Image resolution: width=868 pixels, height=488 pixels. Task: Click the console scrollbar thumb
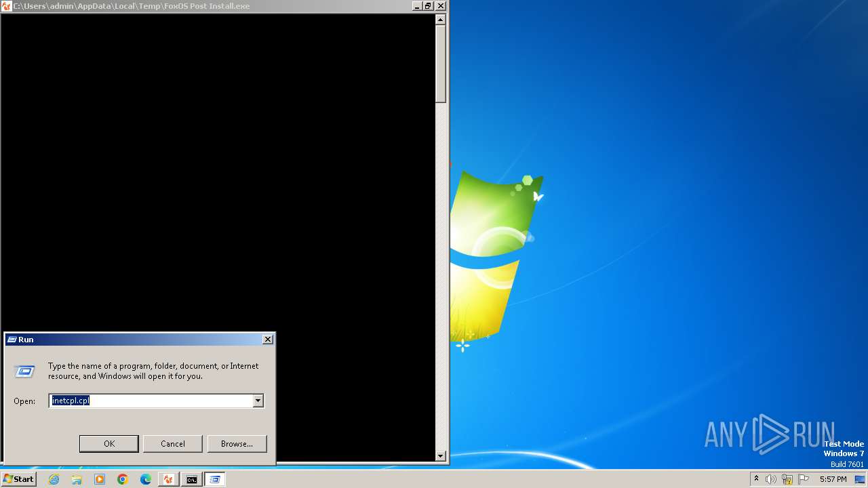pos(441,64)
